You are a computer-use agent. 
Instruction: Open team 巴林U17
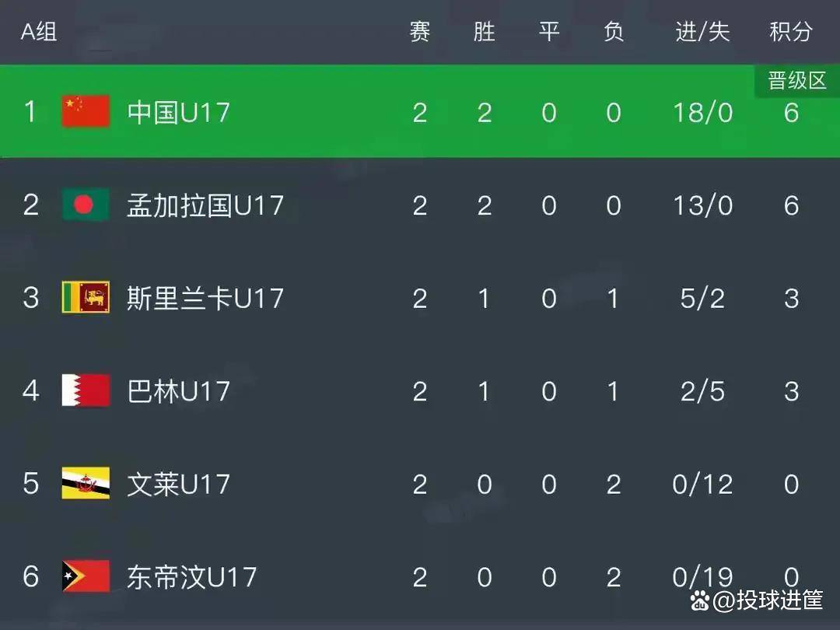(179, 390)
